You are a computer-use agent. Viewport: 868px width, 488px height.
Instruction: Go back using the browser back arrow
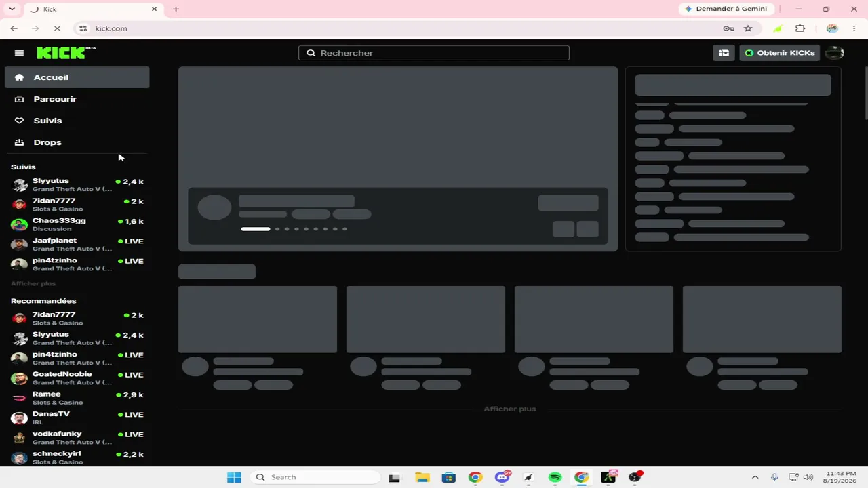point(14,28)
